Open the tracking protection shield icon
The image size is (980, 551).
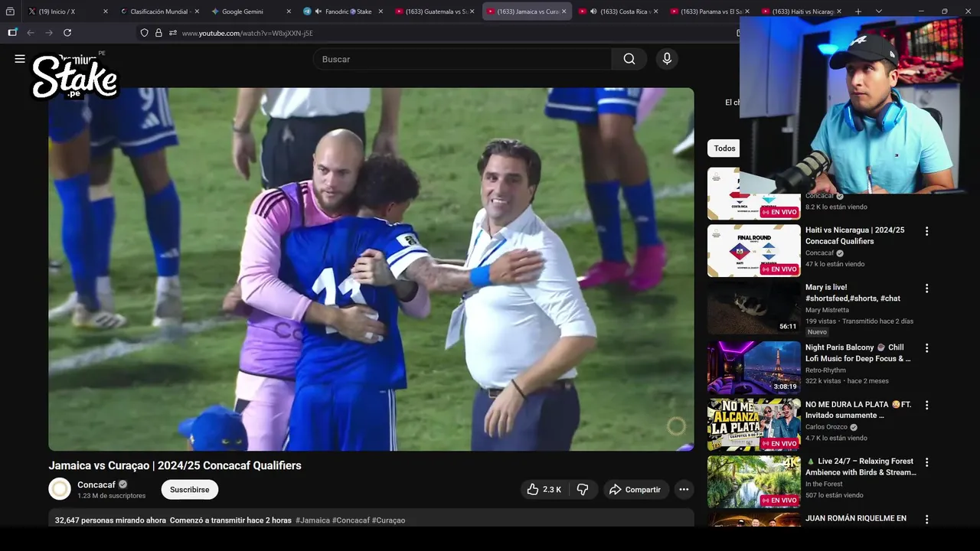(144, 33)
